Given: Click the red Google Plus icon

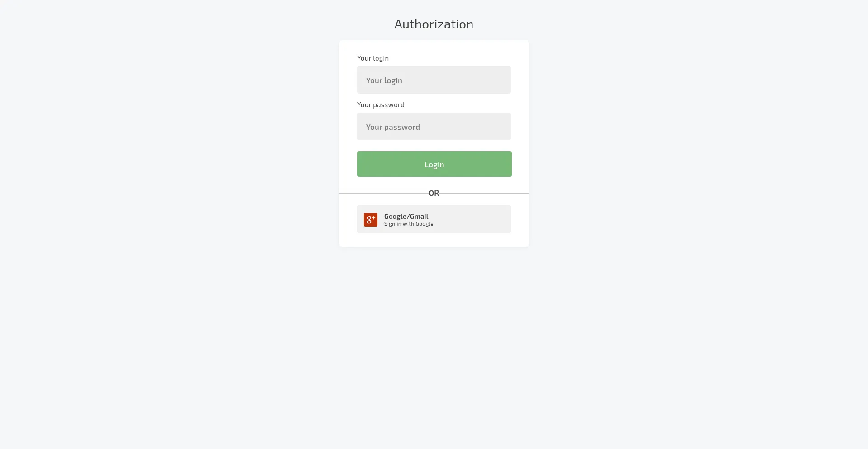Looking at the screenshot, I should [x=371, y=220].
